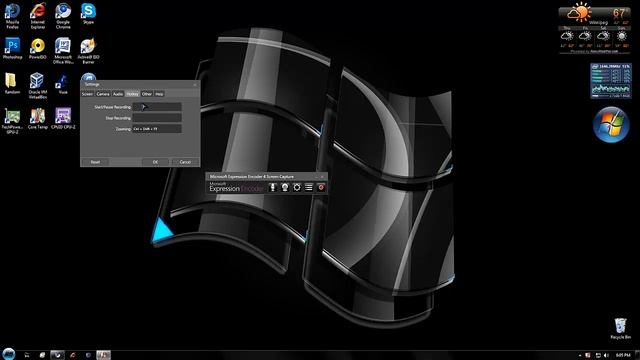
Task: Click the CPU monitor gadget
Action: (611, 80)
